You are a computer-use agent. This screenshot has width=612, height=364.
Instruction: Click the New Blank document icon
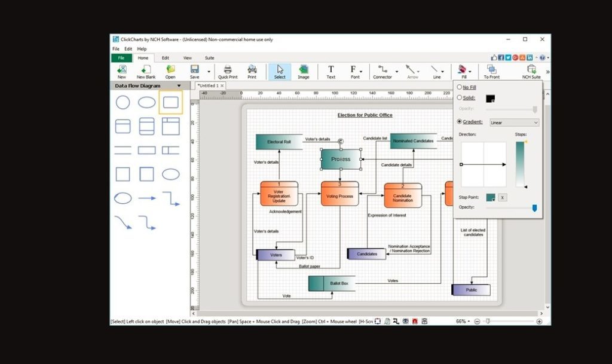click(146, 72)
